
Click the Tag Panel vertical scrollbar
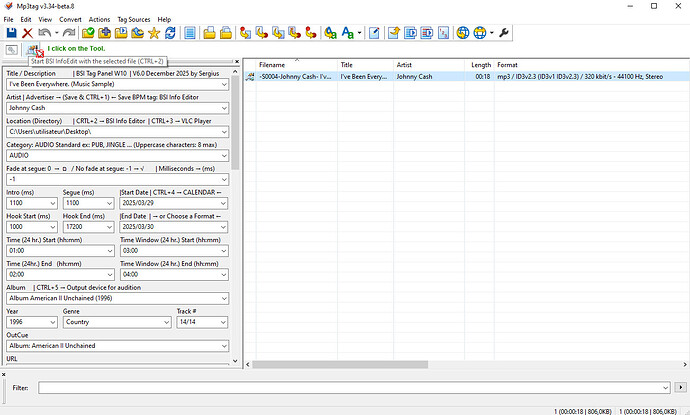pos(235,123)
